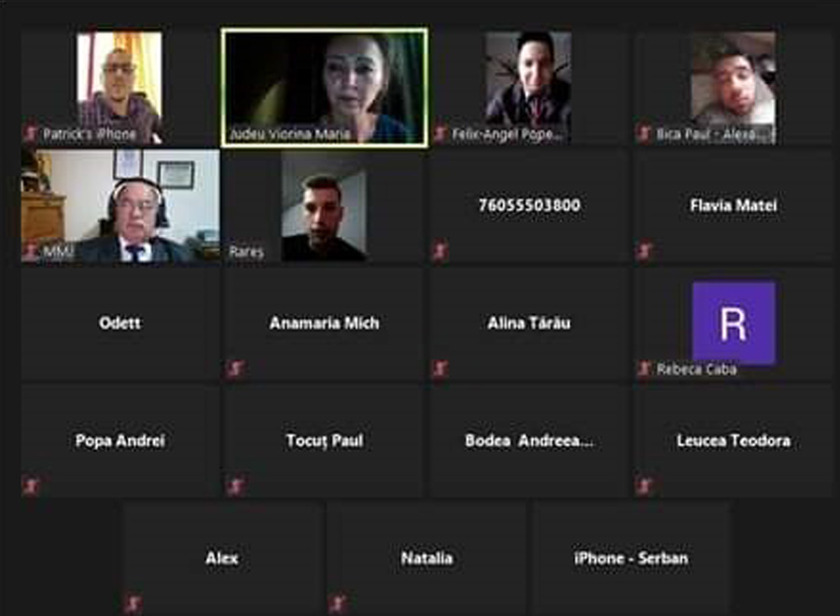Screen dimensions: 840x616
Task: Click muted mic icon on Flavia Matei tile
Action: point(644,250)
